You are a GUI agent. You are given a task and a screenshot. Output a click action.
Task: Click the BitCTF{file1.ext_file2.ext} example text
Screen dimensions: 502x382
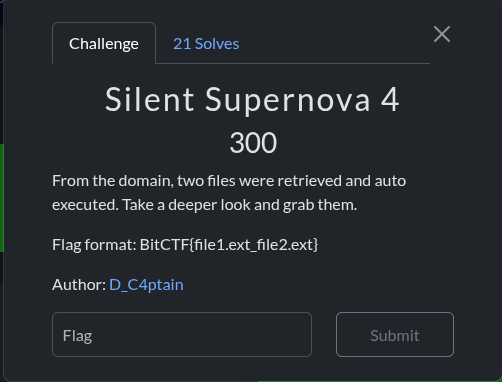point(229,245)
